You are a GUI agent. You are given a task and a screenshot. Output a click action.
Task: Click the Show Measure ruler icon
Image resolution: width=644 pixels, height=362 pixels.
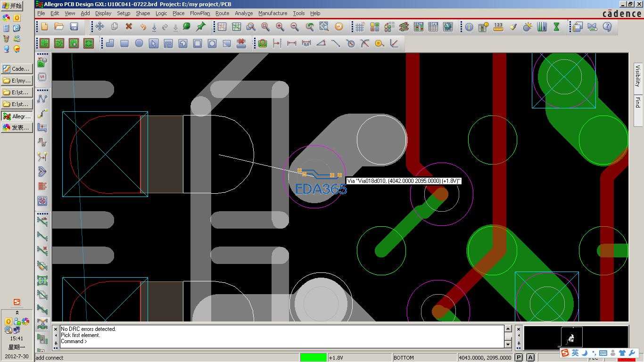(498, 27)
